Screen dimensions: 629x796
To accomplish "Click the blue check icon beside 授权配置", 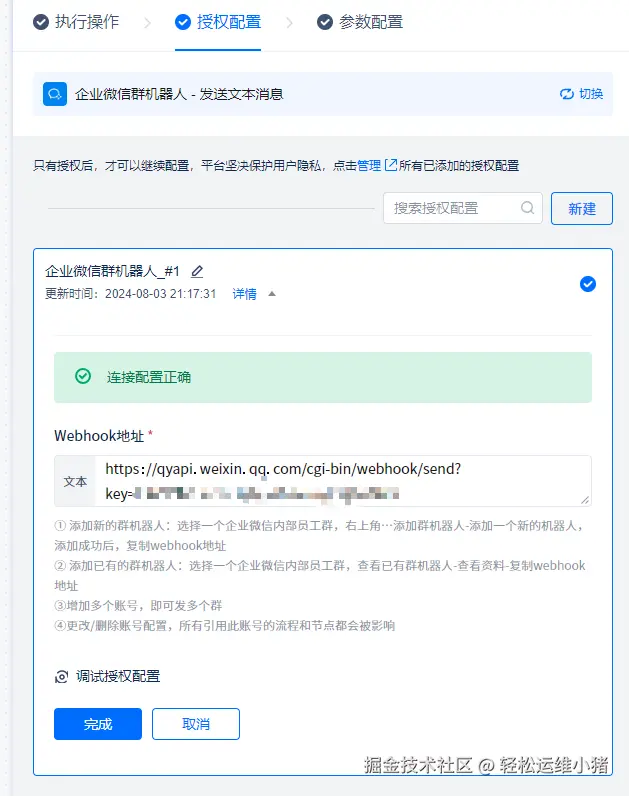I will click(x=183, y=22).
